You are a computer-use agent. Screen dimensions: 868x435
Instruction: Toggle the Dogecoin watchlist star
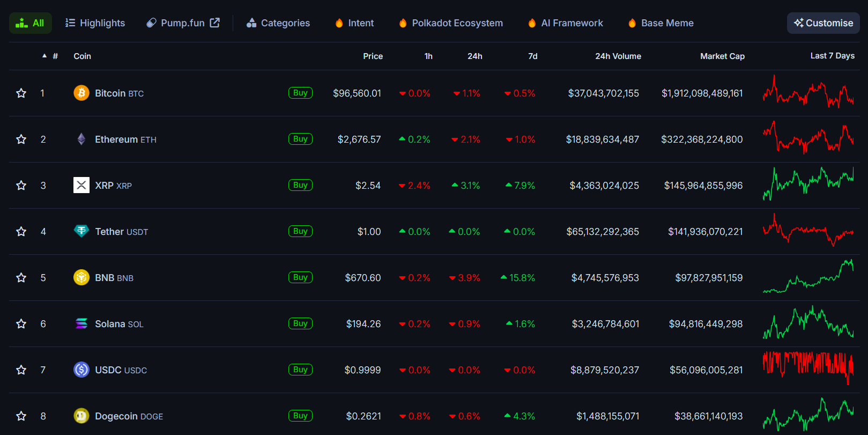[x=21, y=416]
